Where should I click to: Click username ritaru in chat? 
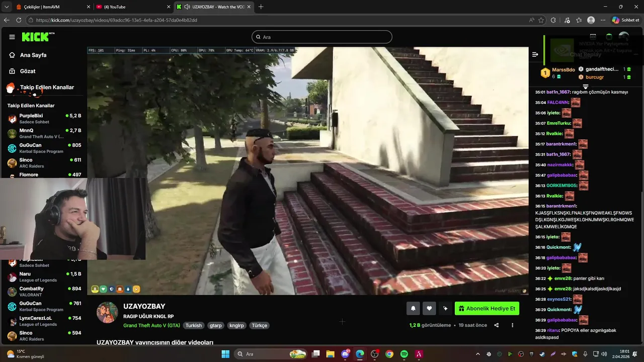pyautogui.click(x=553, y=330)
